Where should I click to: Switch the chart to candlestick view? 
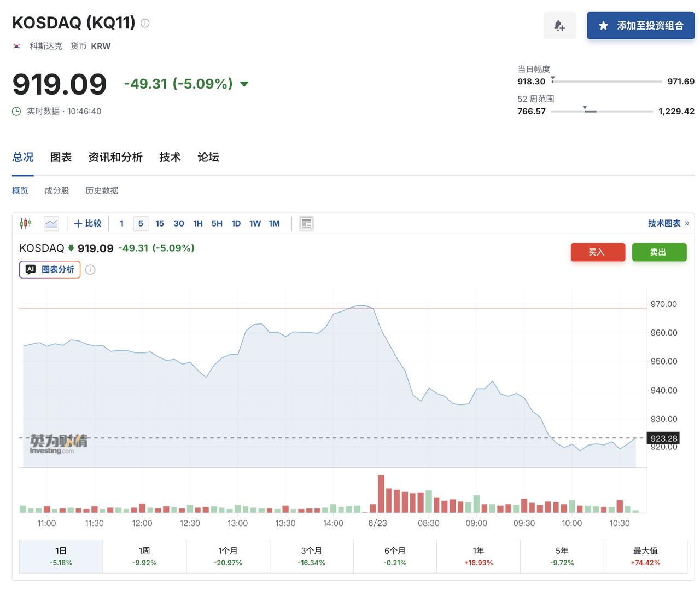26,223
